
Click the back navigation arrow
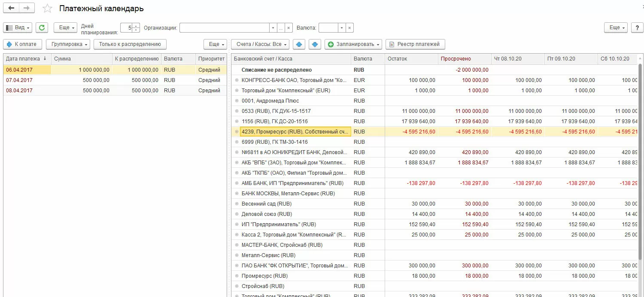tap(11, 8)
